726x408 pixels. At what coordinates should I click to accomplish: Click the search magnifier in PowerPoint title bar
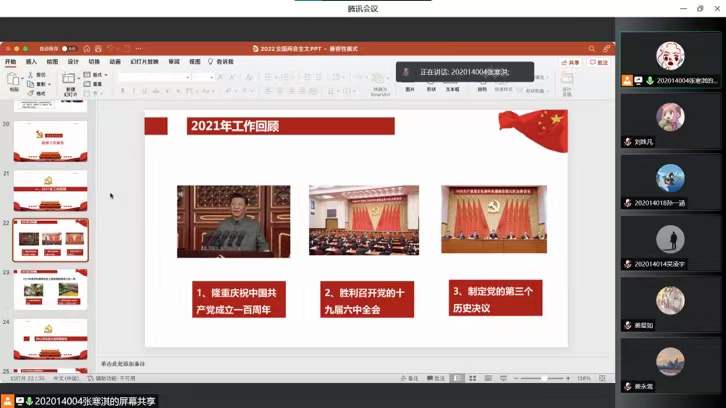click(592, 49)
